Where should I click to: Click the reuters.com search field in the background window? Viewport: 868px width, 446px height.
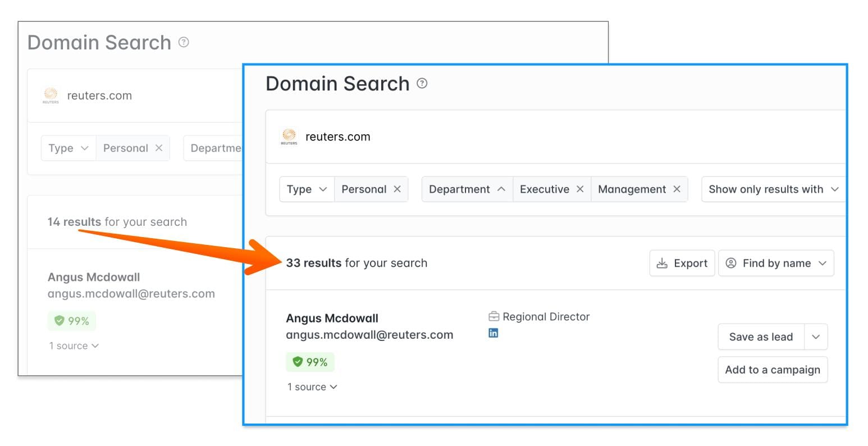(135, 95)
